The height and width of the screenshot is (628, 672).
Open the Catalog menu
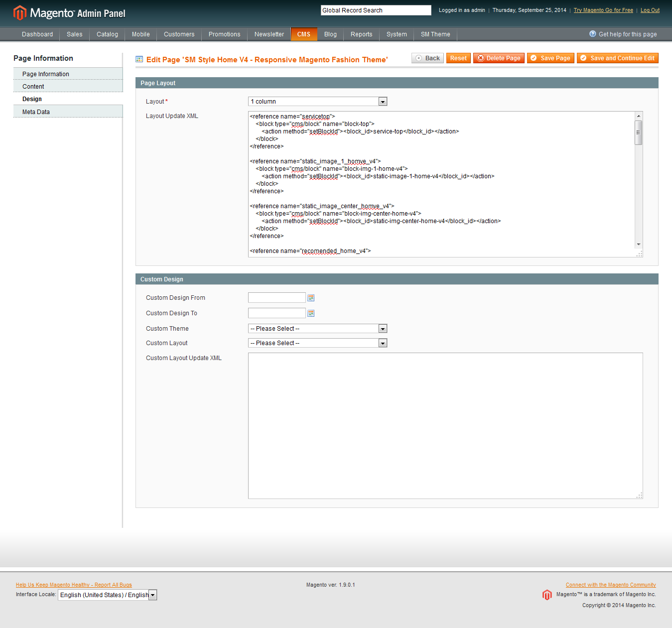tap(108, 34)
